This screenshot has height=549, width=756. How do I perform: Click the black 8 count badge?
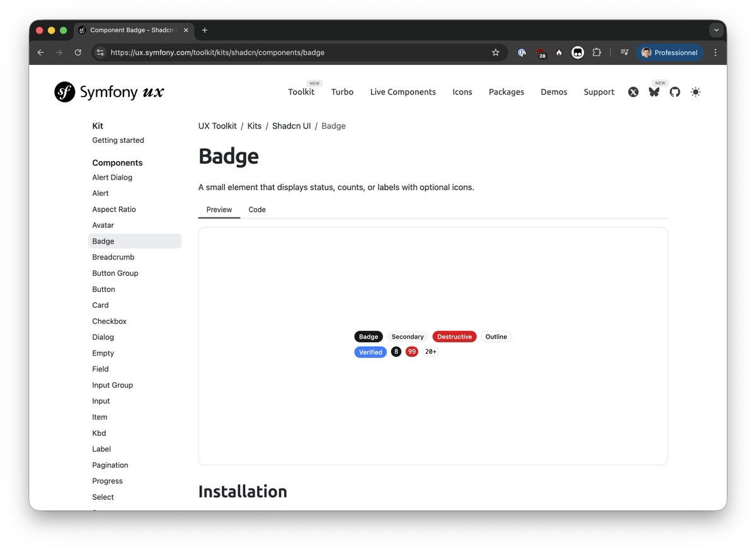point(396,352)
